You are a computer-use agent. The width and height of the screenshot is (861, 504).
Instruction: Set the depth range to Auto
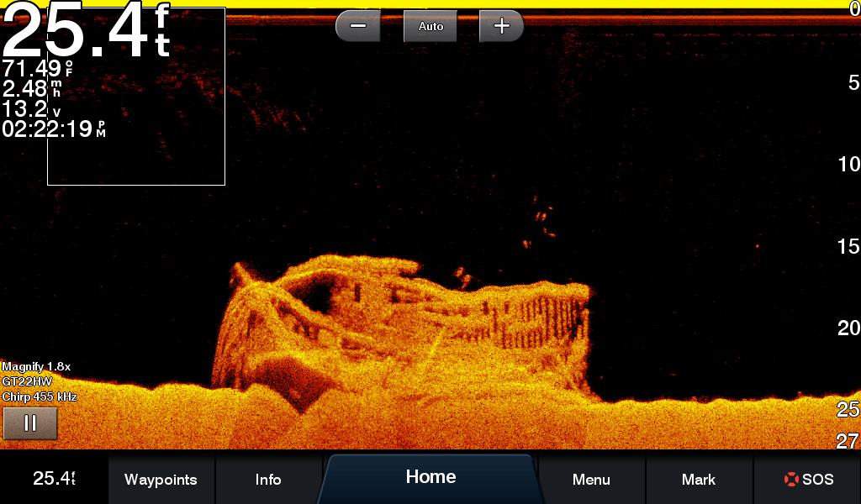[x=430, y=26]
